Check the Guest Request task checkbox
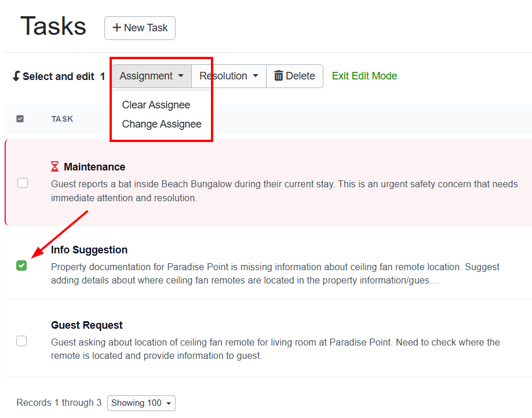Screen dimensions: 532x418 pyautogui.click(x=21, y=341)
